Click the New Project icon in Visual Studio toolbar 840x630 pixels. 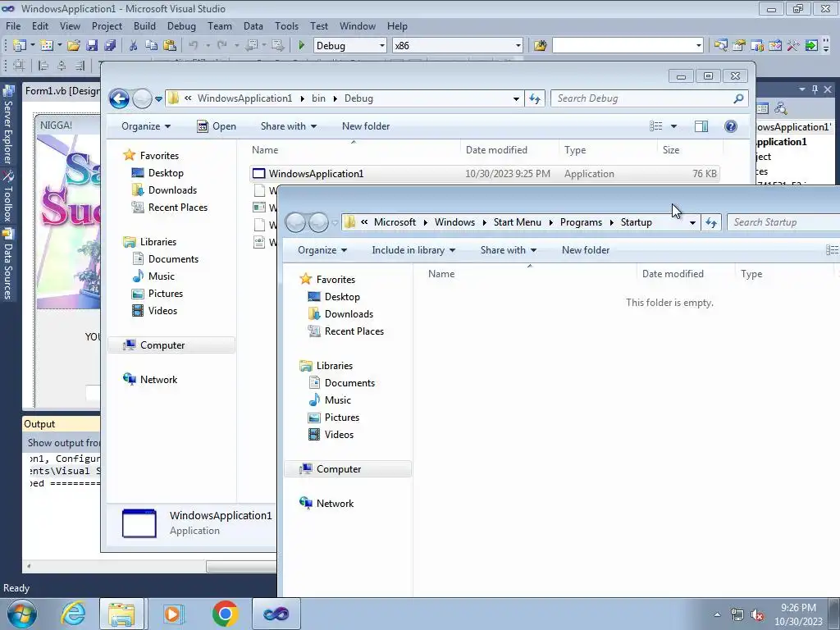[19, 46]
